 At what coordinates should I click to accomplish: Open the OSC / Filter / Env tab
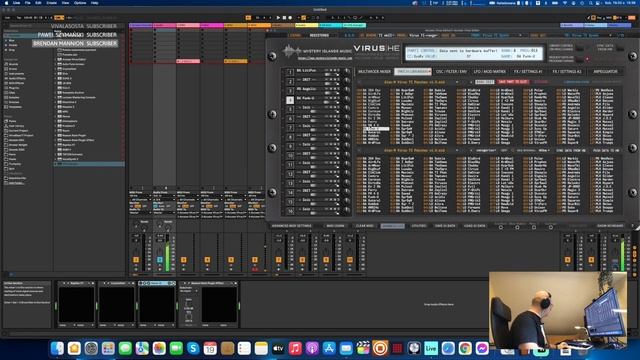pos(451,72)
